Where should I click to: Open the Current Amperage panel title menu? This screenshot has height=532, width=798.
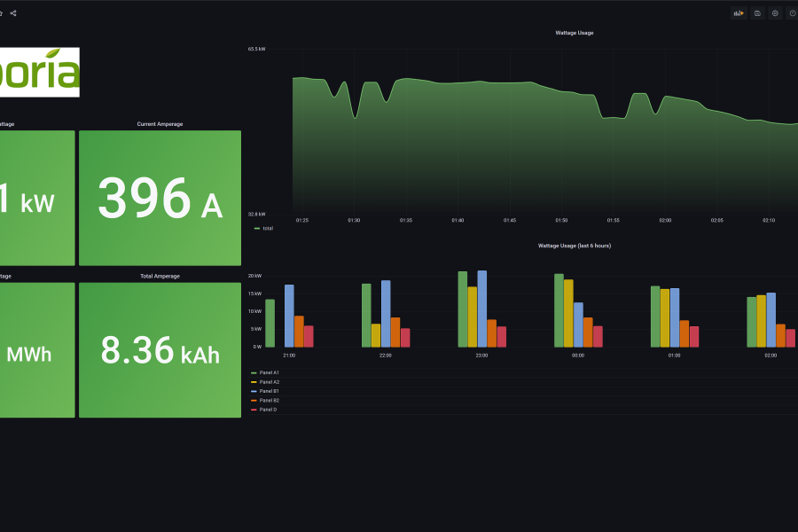tap(160, 124)
